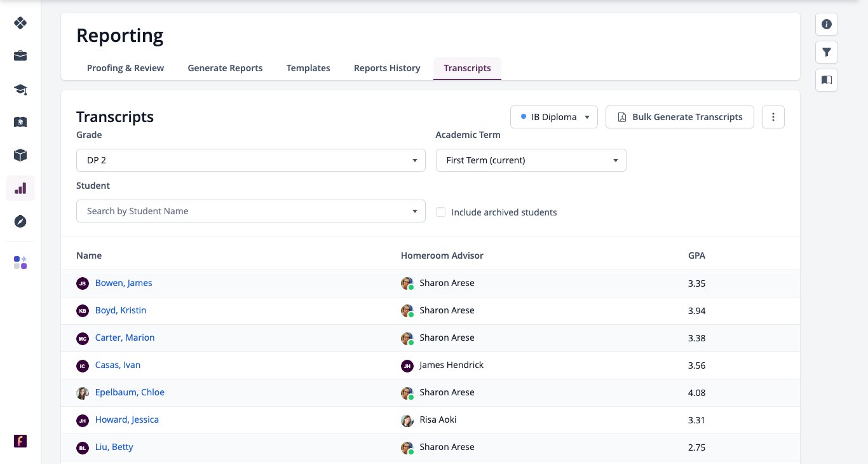Click Bulk Generate Transcripts button
868x464 pixels.
point(680,117)
